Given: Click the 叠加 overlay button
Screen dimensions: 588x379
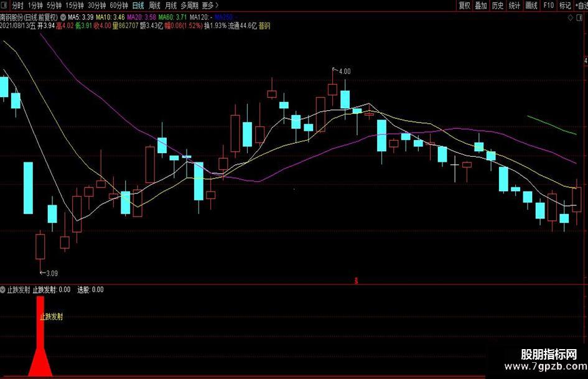Looking at the screenshot, I should [x=481, y=5].
